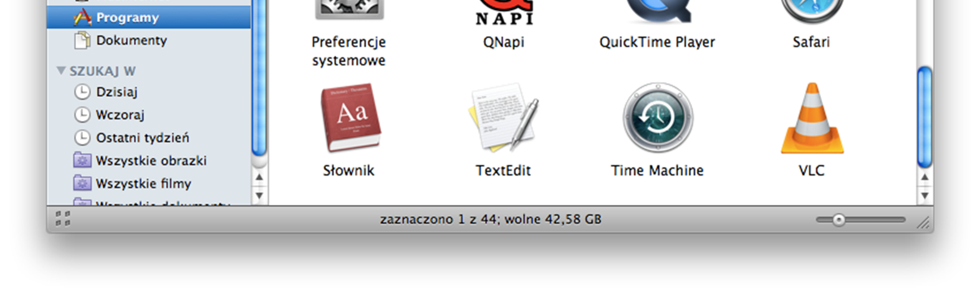The height and width of the screenshot is (297, 980).
Task: Launch the TextEdit application icon
Action: point(503,118)
